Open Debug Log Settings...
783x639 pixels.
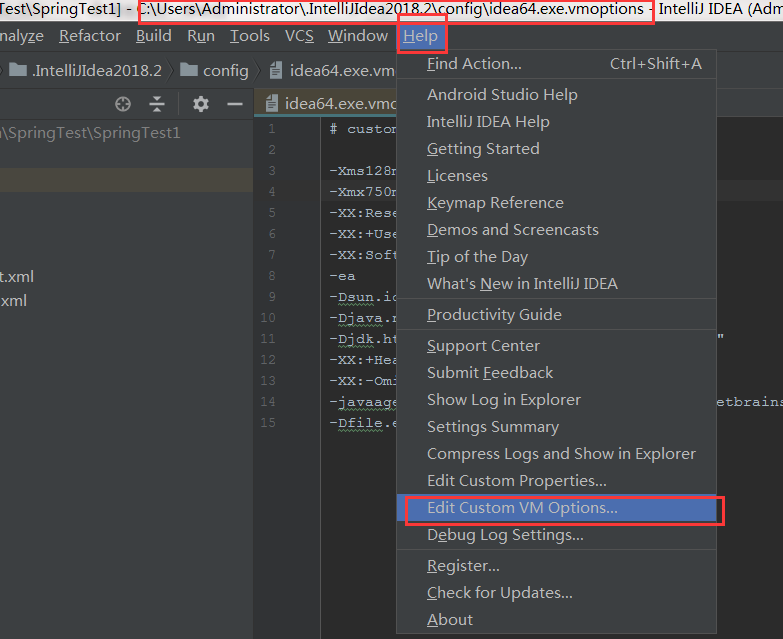click(556, 535)
